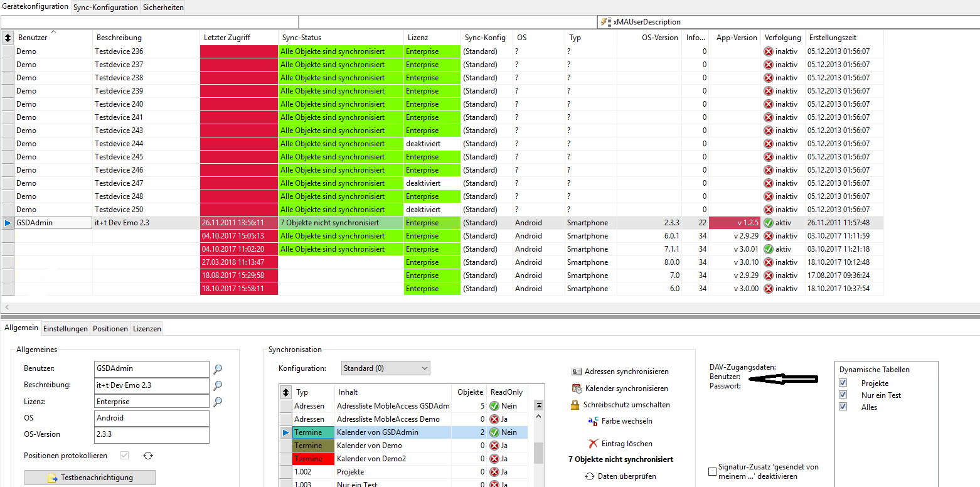Click GSDAdmin Benutzer cell in grid
Viewport: 980px width, 487px height.
(53, 223)
